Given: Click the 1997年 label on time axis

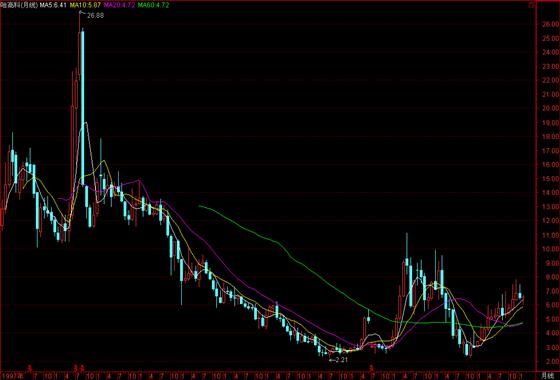Looking at the screenshot, I should 16,376.
